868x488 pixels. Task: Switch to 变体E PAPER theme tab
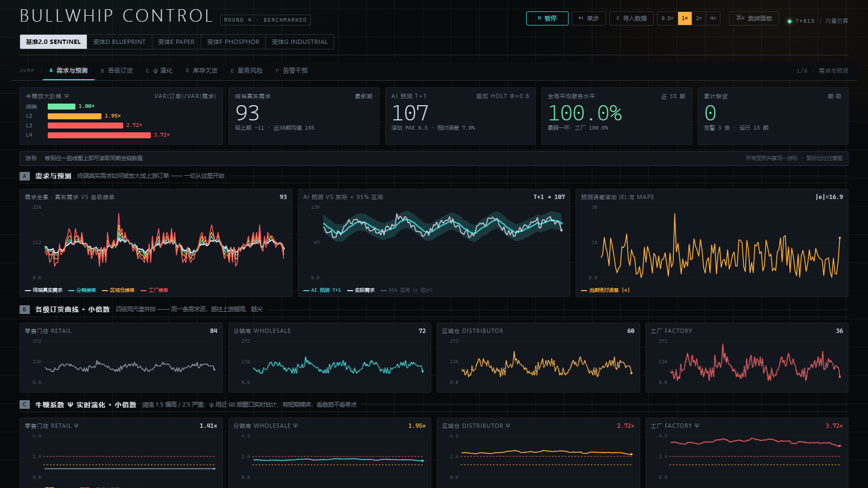(176, 42)
